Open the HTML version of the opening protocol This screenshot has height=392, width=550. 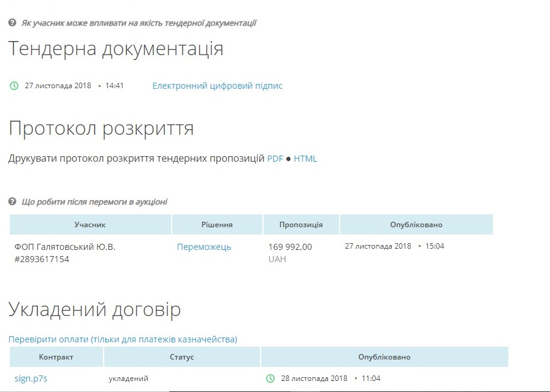coord(305,159)
